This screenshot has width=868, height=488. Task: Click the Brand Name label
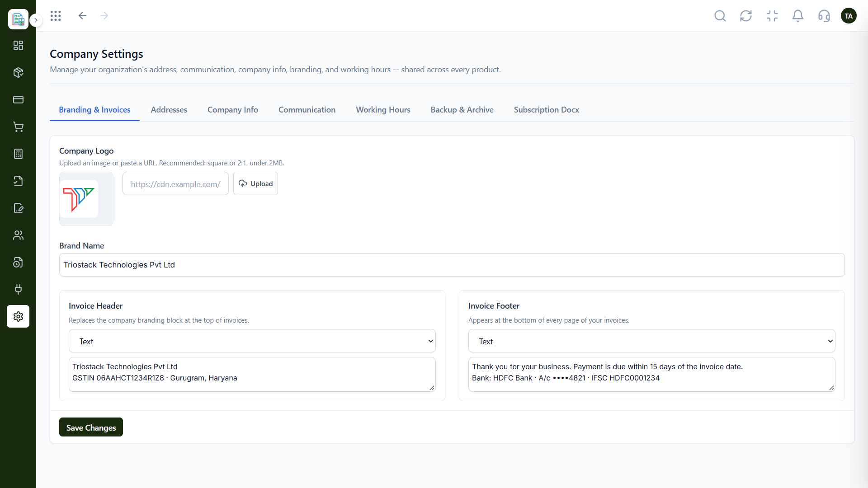pos(81,246)
